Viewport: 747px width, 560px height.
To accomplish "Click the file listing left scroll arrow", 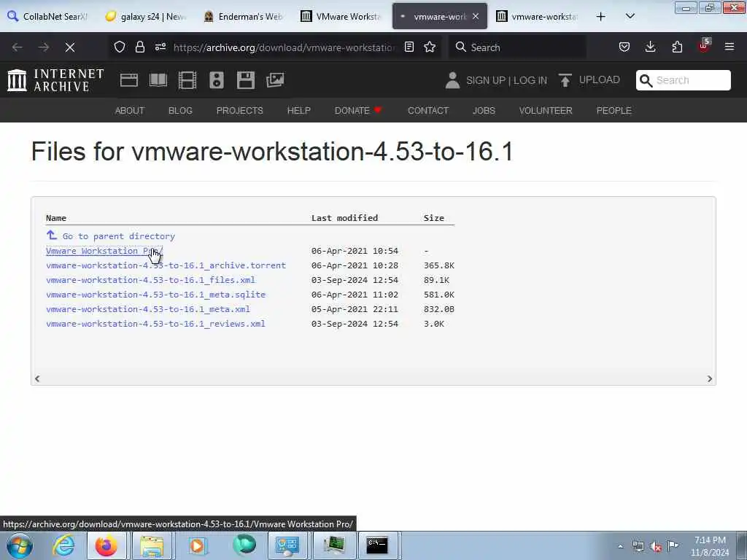I will coord(37,378).
